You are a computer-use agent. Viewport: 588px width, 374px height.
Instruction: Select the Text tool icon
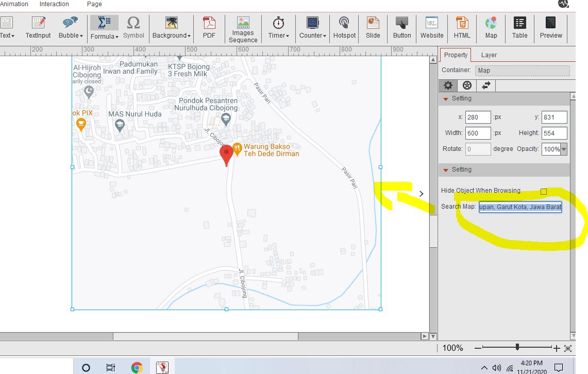pyautogui.click(x=6, y=23)
